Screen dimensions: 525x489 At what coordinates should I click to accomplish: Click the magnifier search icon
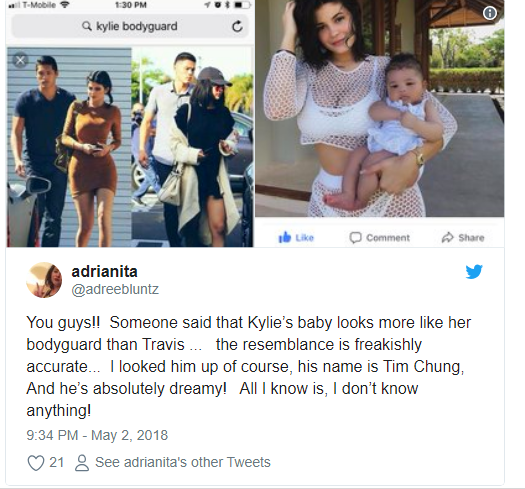coord(87,26)
